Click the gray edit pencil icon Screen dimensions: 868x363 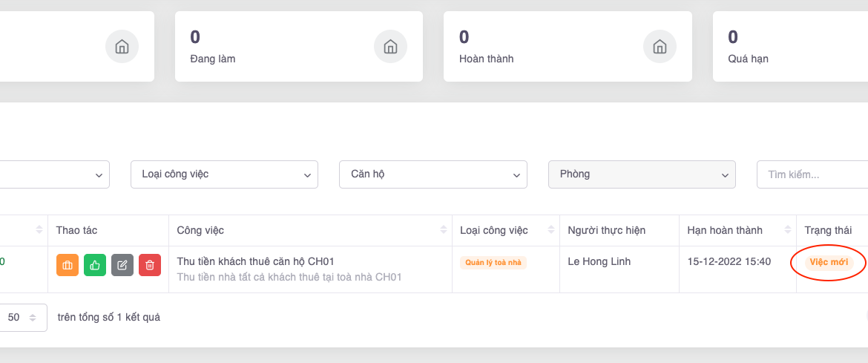pos(122,265)
